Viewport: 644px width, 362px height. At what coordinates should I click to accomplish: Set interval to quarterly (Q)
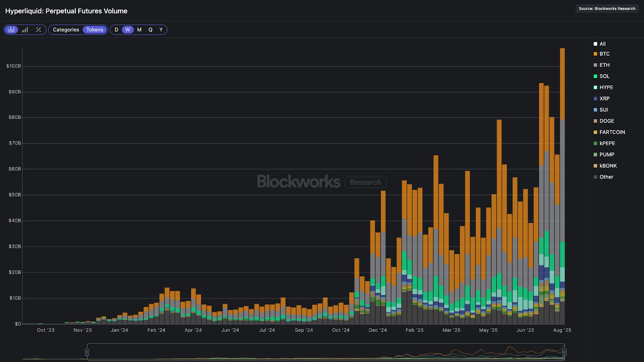[151, 30]
